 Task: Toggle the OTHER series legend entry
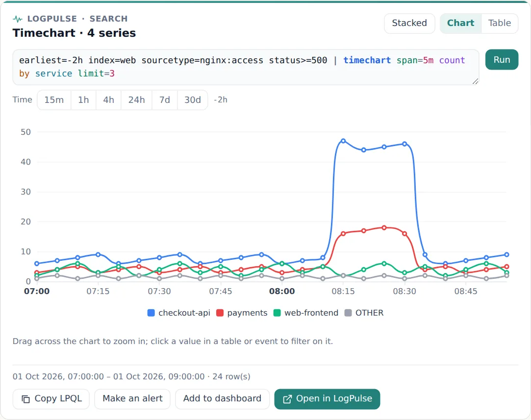[364, 313]
